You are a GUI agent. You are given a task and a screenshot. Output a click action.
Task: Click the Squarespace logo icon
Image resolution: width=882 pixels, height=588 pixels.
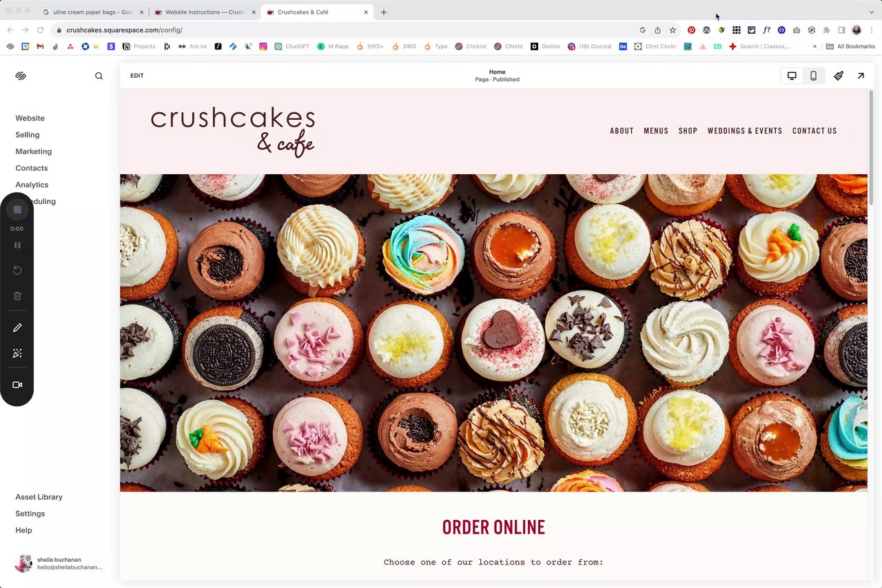[x=21, y=76]
